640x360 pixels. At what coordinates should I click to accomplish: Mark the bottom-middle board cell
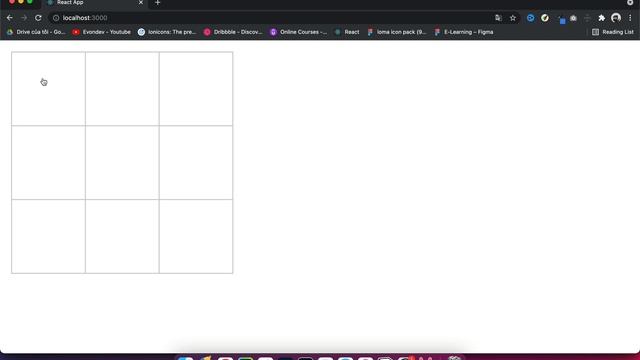click(x=122, y=236)
